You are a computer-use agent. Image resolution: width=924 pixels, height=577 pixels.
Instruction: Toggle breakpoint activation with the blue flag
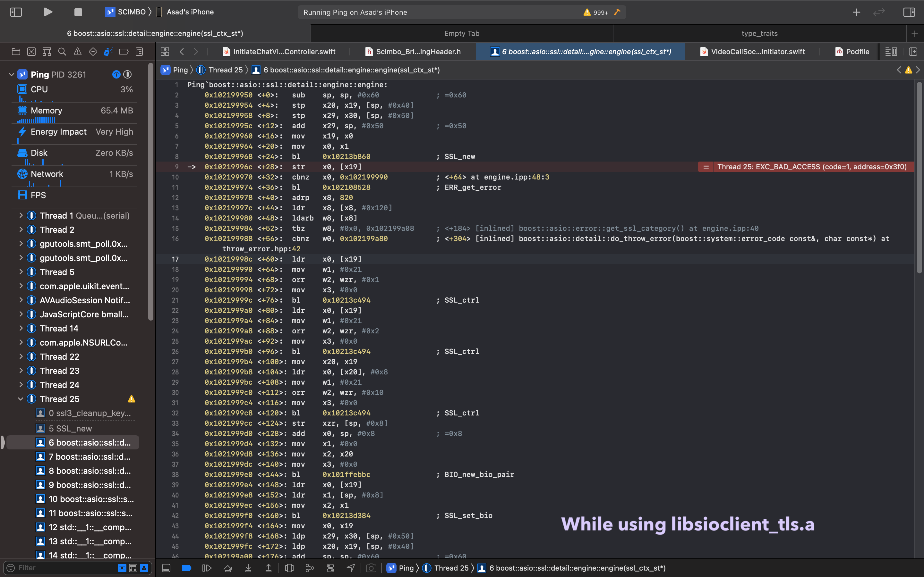(186, 568)
